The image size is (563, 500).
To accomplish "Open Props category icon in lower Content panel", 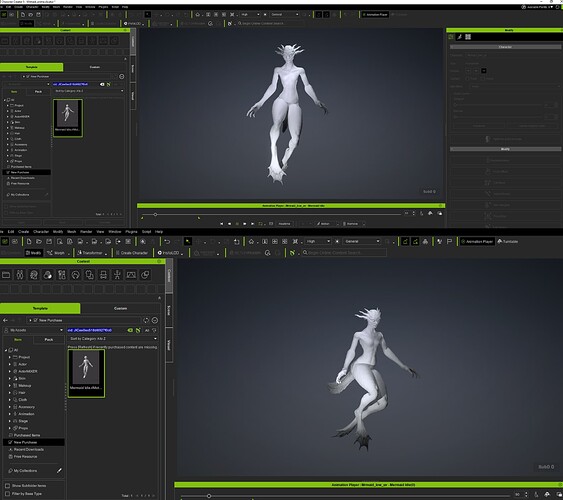I will pyautogui.click(x=145, y=275).
